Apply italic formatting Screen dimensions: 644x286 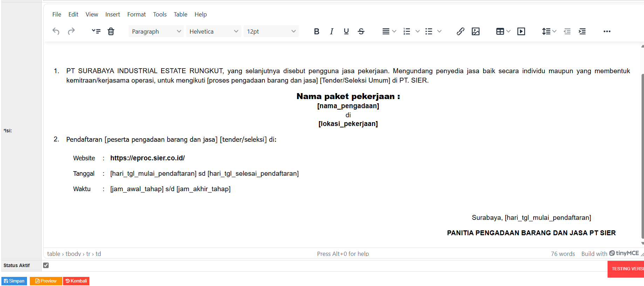point(331,32)
